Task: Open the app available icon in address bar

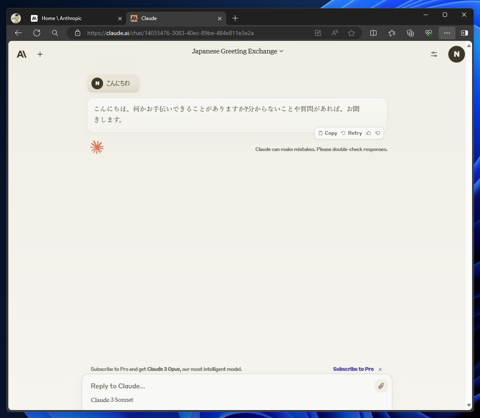Action: coord(318,33)
